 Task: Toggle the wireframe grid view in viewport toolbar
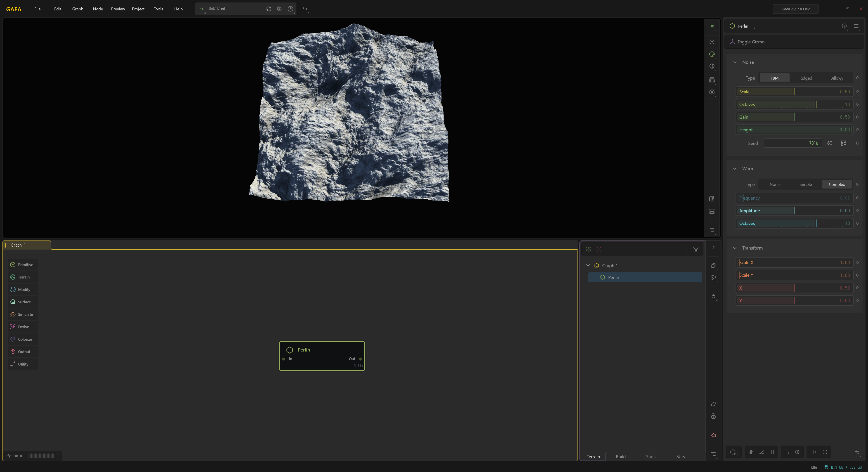712,80
